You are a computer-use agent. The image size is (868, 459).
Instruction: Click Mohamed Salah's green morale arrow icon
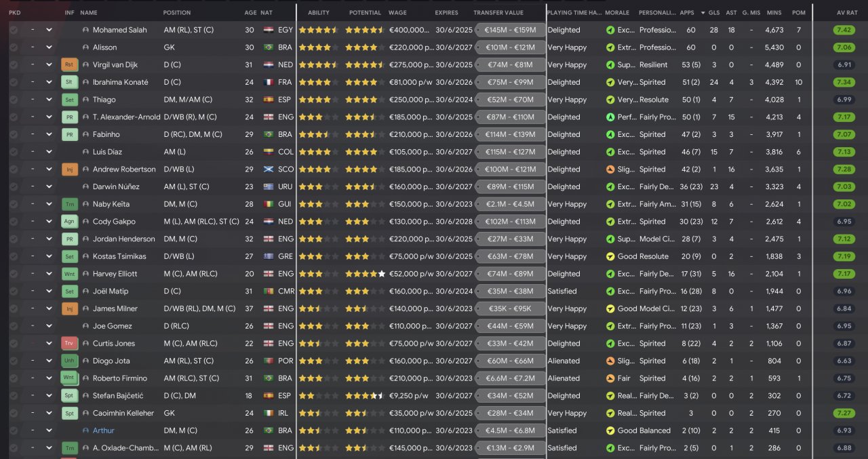click(x=610, y=30)
